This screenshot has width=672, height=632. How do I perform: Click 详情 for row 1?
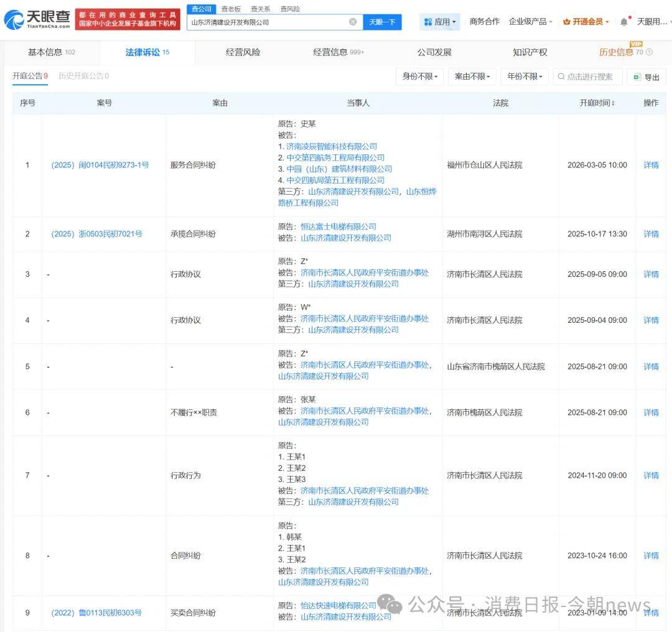[651, 165]
